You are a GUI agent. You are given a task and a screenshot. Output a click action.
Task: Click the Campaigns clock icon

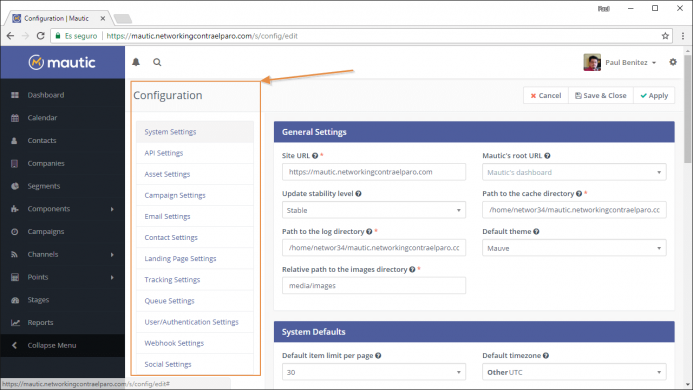coord(15,232)
